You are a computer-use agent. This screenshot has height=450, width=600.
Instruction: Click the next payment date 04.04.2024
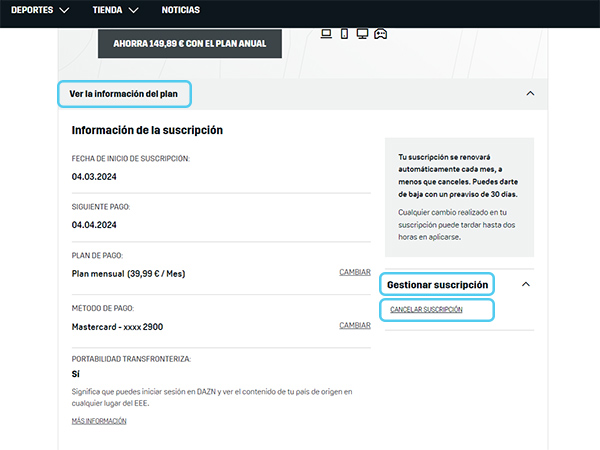coord(94,225)
